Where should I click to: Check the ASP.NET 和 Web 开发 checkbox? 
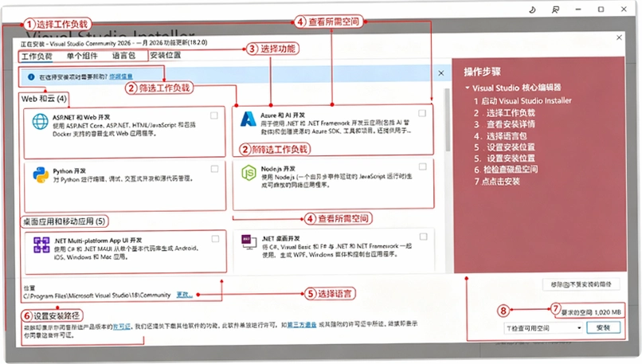click(x=213, y=115)
